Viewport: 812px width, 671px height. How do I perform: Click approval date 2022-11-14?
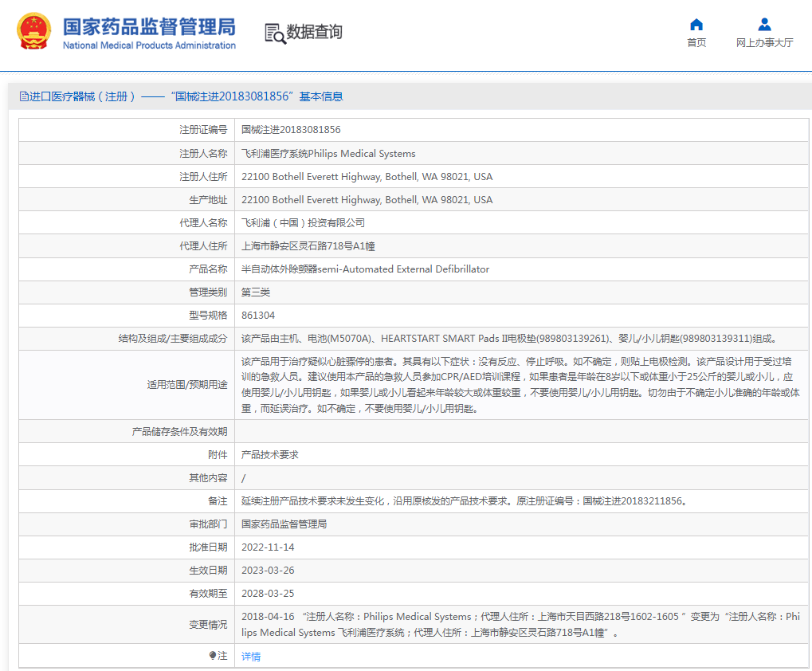tap(268, 547)
